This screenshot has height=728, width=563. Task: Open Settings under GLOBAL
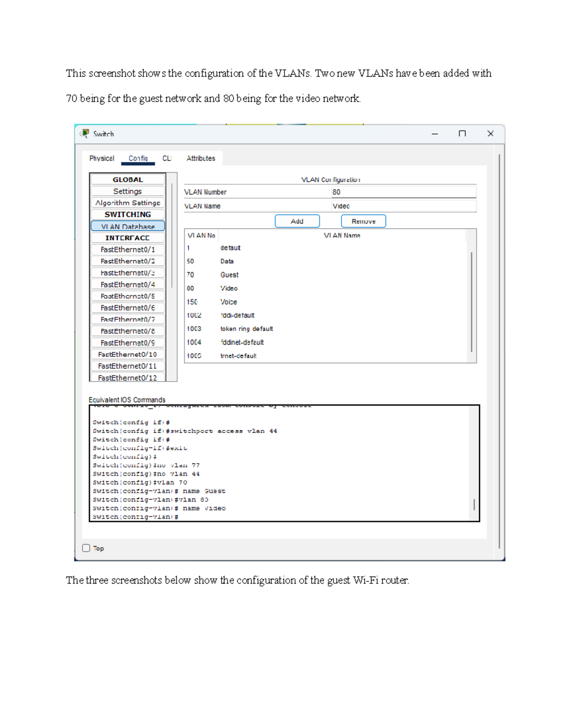(x=127, y=191)
